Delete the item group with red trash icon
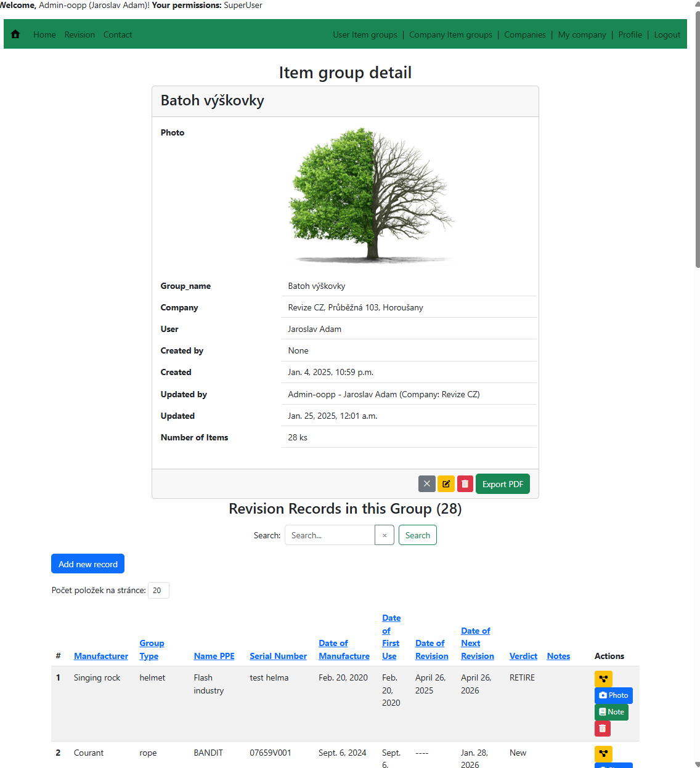This screenshot has height=768, width=700. [x=465, y=484]
